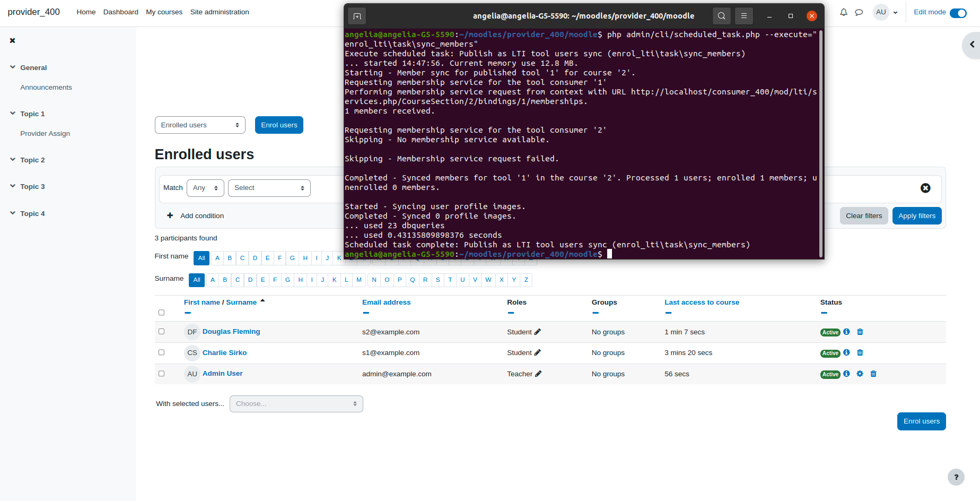Select Admin User's row checkbox

[161, 374]
